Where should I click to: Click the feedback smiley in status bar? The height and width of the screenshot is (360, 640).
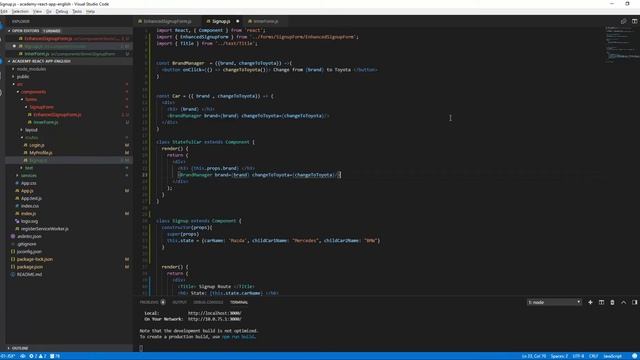[635, 356]
